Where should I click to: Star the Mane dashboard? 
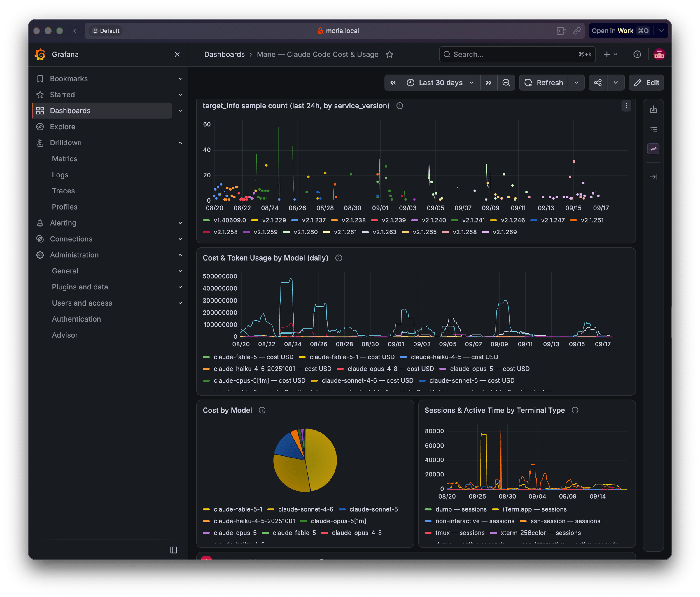(390, 55)
